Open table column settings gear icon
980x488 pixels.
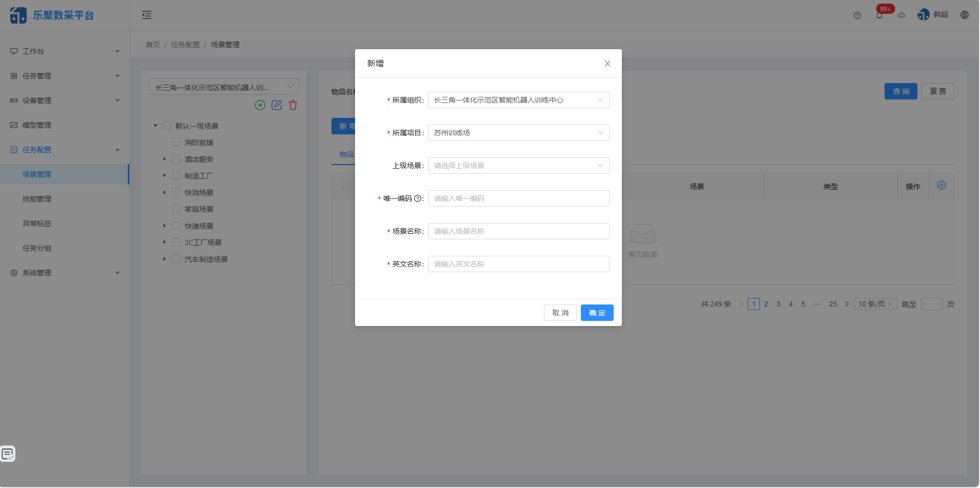942,186
